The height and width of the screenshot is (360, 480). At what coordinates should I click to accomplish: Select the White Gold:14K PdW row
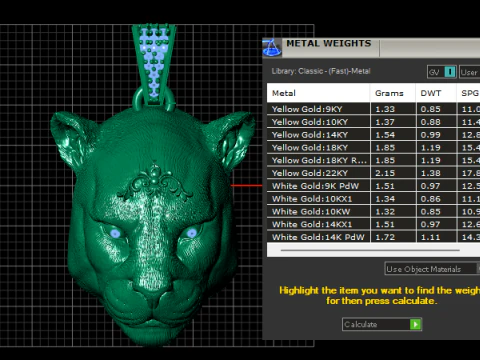point(373,237)
